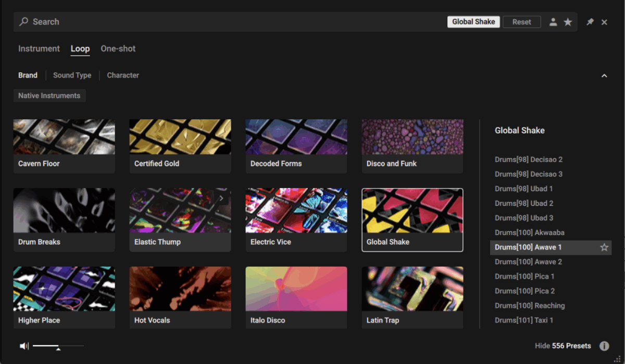Favorite the Drums[100] Awave 1 preset star

[604, 247]
